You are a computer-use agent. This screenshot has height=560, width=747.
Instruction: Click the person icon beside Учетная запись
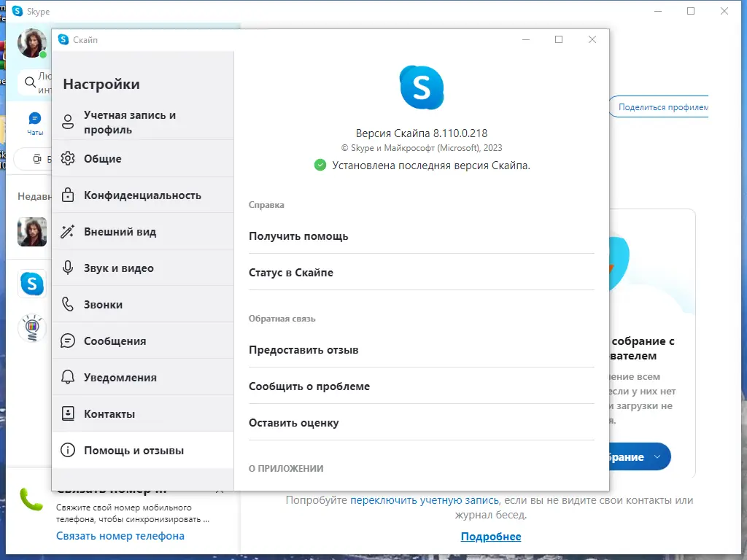pyautogui.click(x=68, y=122)
